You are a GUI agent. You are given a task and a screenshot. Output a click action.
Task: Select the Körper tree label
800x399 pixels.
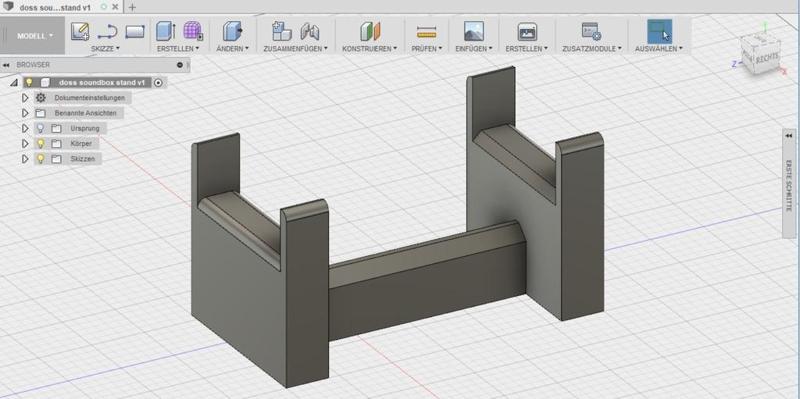(x=82, y=144)
